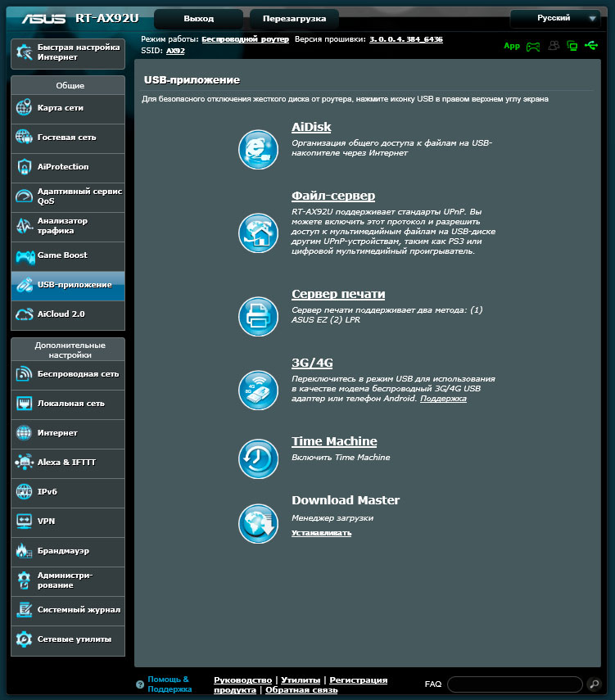
Task: Click the AiProtection shield icon
Action: pos(24,166)
